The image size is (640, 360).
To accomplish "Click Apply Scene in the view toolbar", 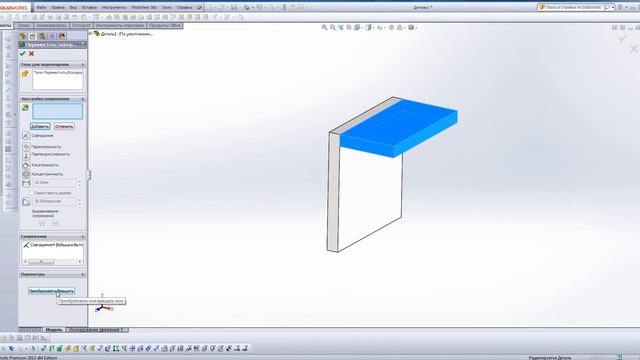I will coord(400,27).
